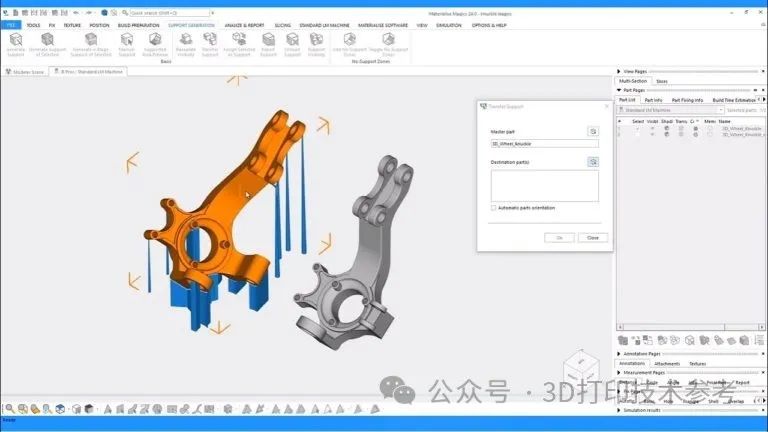Pick the master part selector icon
The height and width of the screenshot is (432, 768).
(593, 131)
